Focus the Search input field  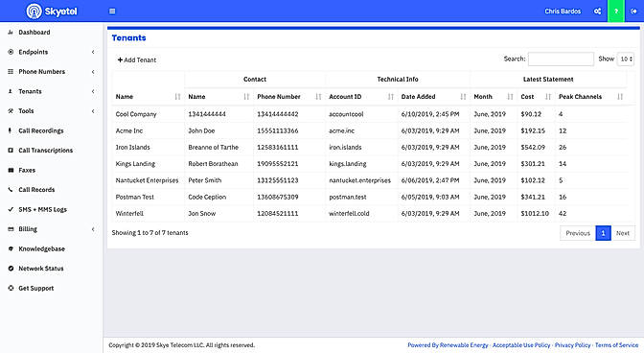coord(561,59)
